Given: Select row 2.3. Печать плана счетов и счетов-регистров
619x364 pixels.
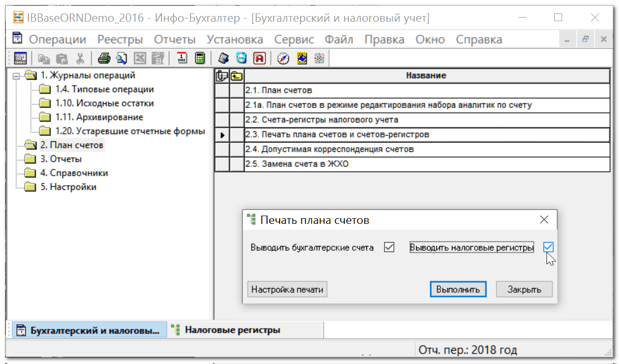Looking at the screenshot, I should tap(427, 134).
